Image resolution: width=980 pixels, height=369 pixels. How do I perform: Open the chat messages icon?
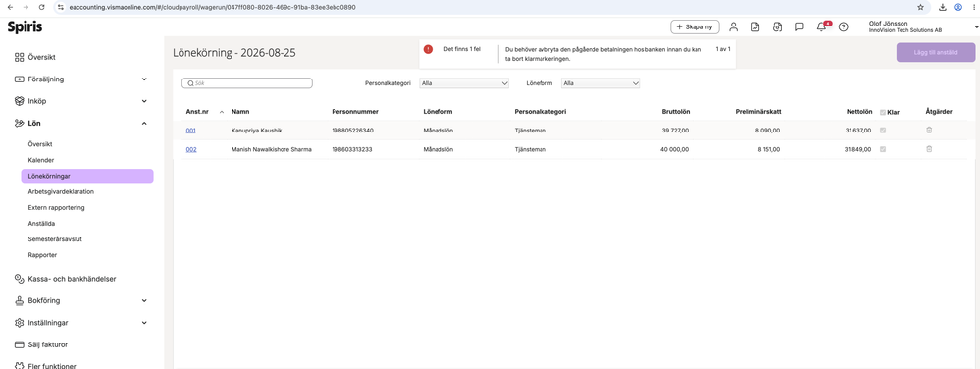point(799,26)
